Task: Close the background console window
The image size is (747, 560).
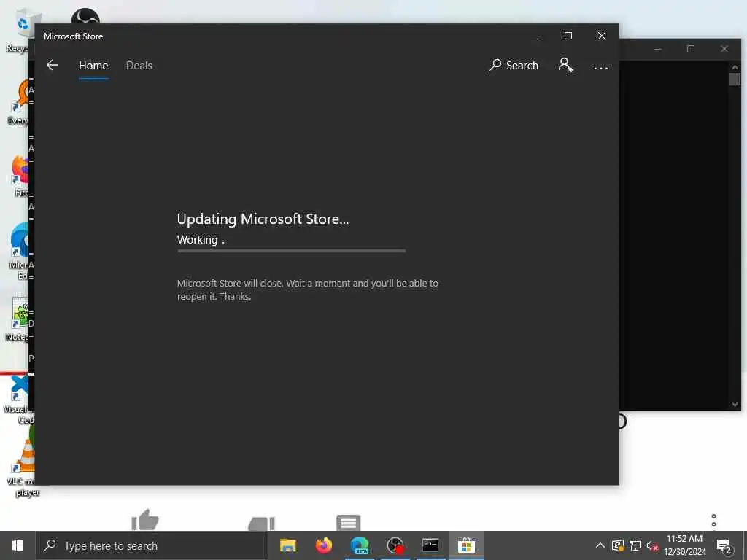Action: pos(724,49)
